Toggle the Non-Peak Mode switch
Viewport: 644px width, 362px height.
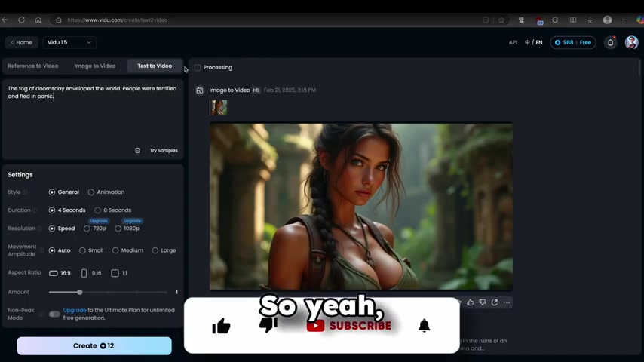coord(54,314)
